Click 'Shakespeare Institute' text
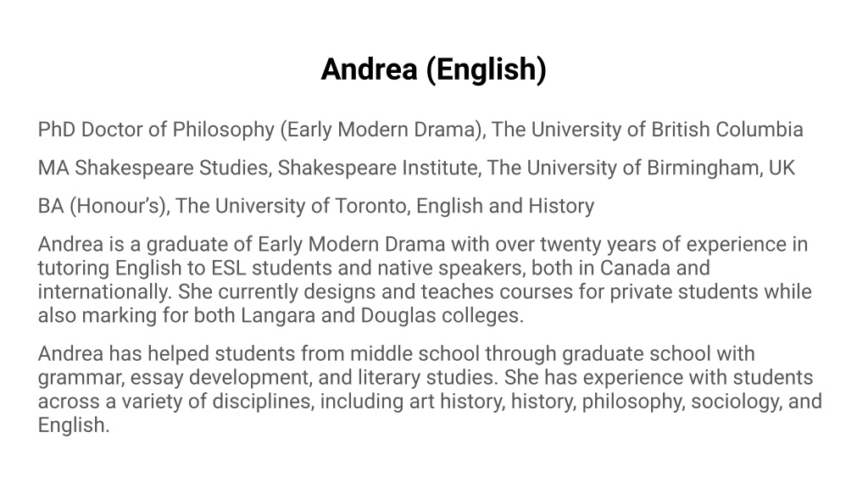This screenshot has height=488, width=868. point(379,168)
